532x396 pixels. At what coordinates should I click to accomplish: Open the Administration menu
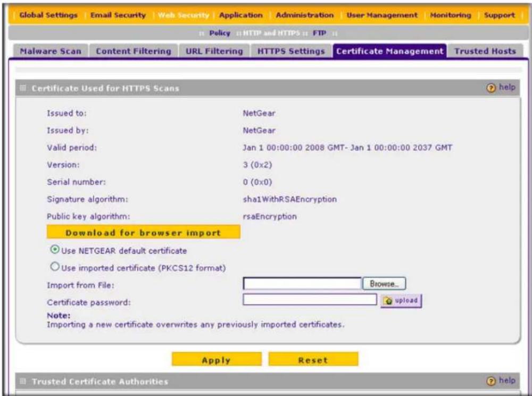(x=304, y=15)
